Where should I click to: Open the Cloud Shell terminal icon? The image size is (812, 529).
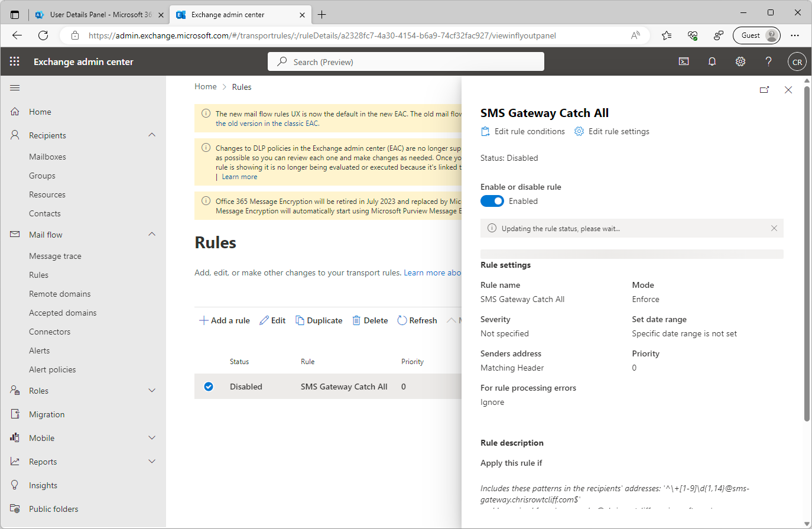click(684, 61)
